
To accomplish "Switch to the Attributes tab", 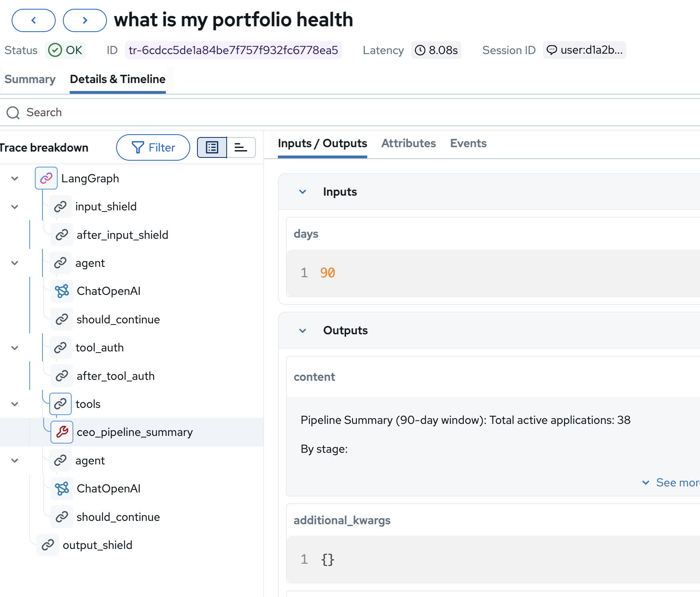I will 408,143.
